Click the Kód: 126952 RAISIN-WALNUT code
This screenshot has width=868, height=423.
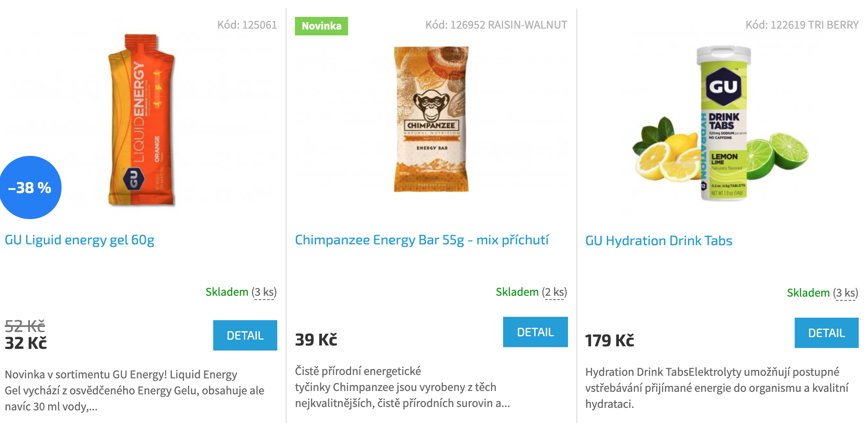(496, 25)
